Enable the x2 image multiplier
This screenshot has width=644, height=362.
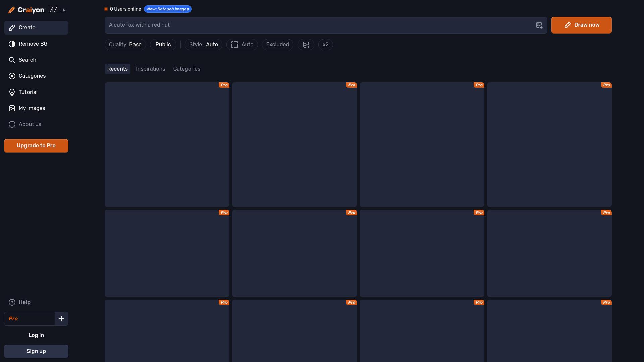(325, 44)
